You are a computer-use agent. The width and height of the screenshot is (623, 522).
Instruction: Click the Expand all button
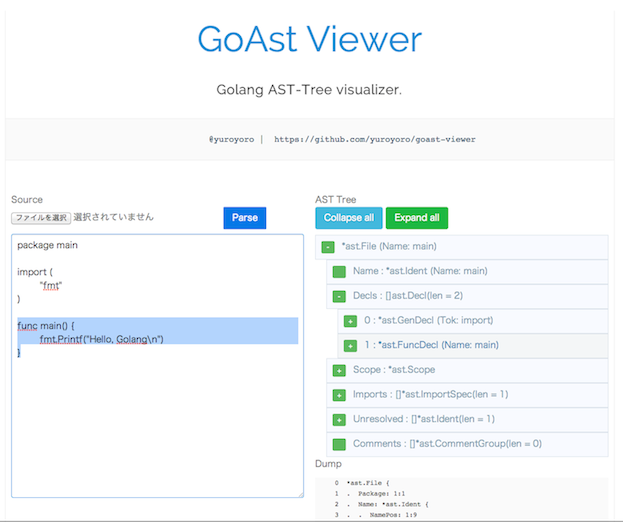[416, 218]
